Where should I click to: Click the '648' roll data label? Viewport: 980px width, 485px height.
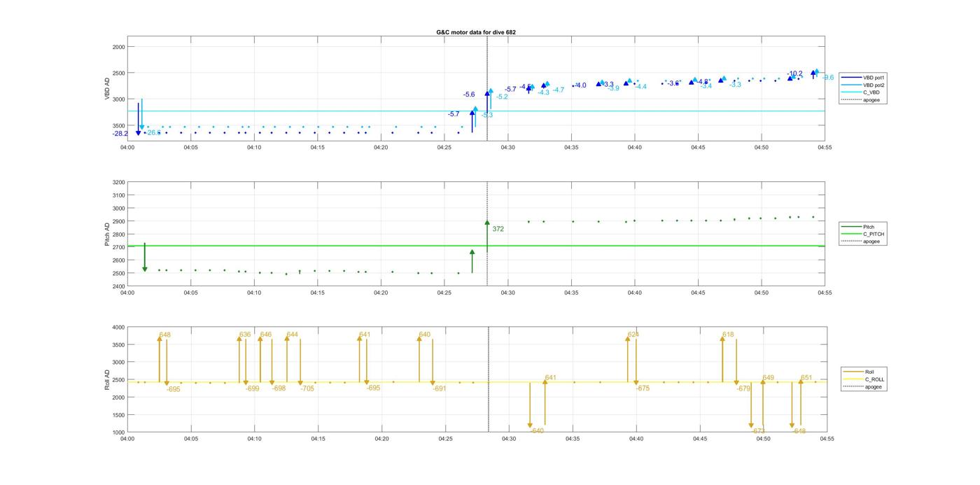pyautogui.click(x=164, y=335)
